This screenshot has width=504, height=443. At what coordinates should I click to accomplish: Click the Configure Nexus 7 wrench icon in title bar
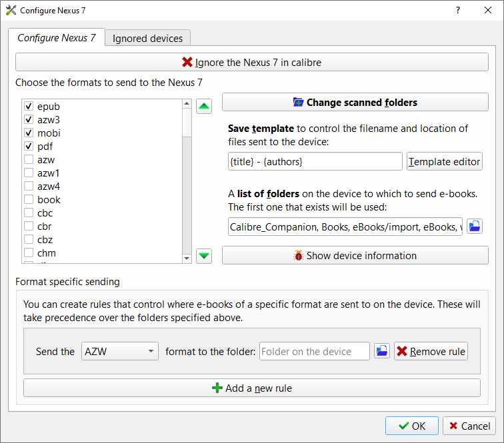coord(11,10)
